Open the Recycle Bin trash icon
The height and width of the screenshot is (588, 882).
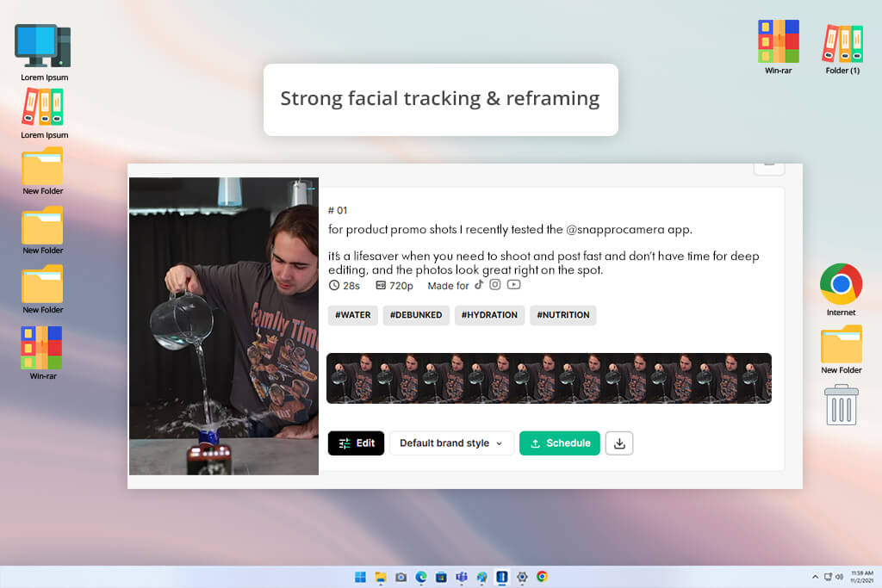click(x=842, y=405)
